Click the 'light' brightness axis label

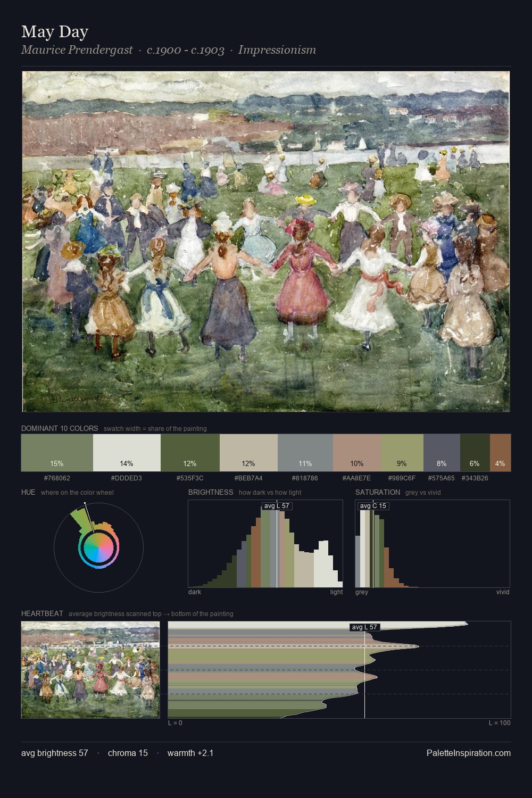pos(337,592)
